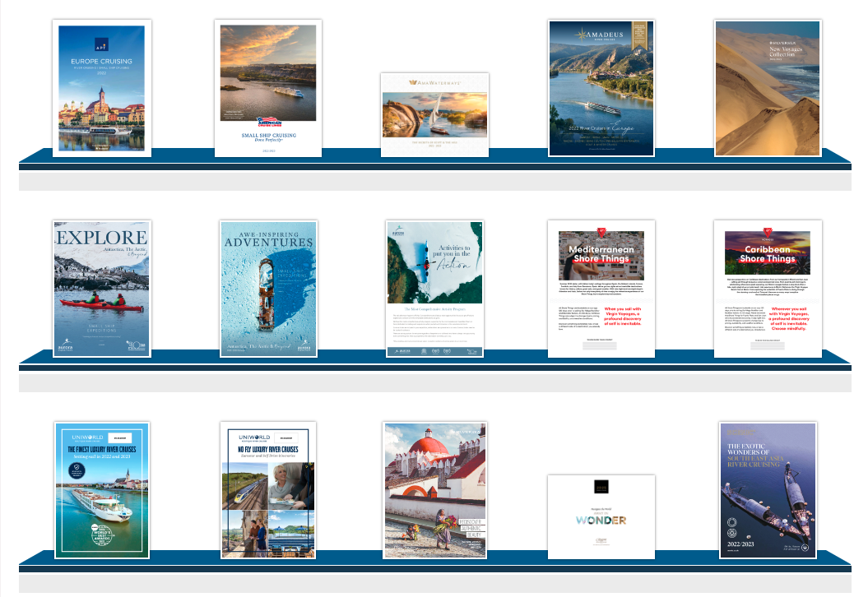
Task: Select Exotic Wonders of South East Asia brochure
Action: pyautogui.click(x=768, y=490)
